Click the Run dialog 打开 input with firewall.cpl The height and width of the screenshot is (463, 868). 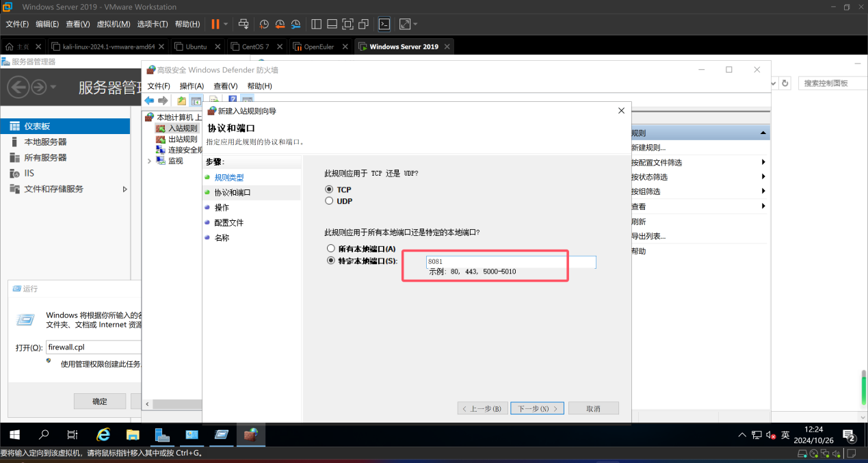pos(93,347)
